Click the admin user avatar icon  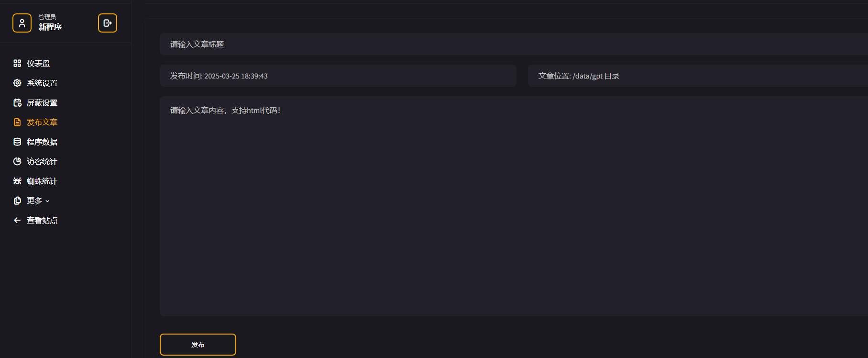pos(22,23)
